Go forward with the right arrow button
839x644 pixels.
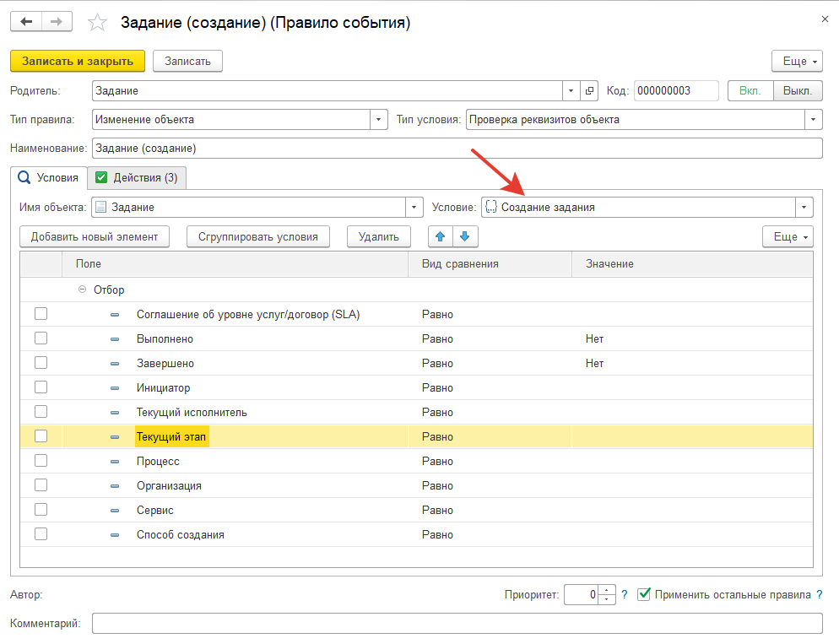point(57,22)
